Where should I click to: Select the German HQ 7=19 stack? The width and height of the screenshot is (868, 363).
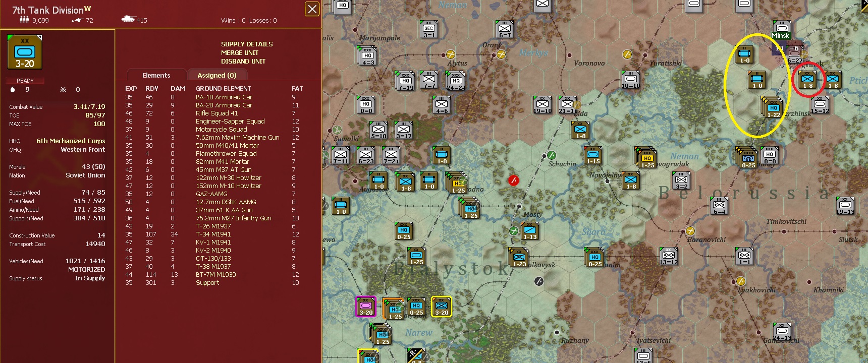click(x=406, y=81)
